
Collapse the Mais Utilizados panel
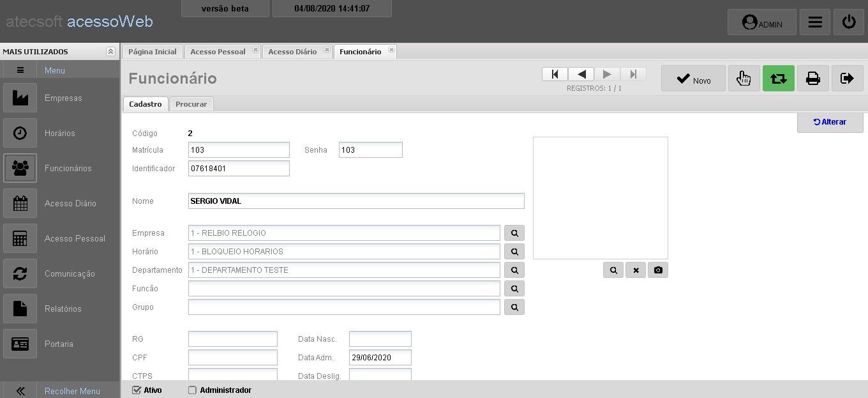(x=110, y=52)
